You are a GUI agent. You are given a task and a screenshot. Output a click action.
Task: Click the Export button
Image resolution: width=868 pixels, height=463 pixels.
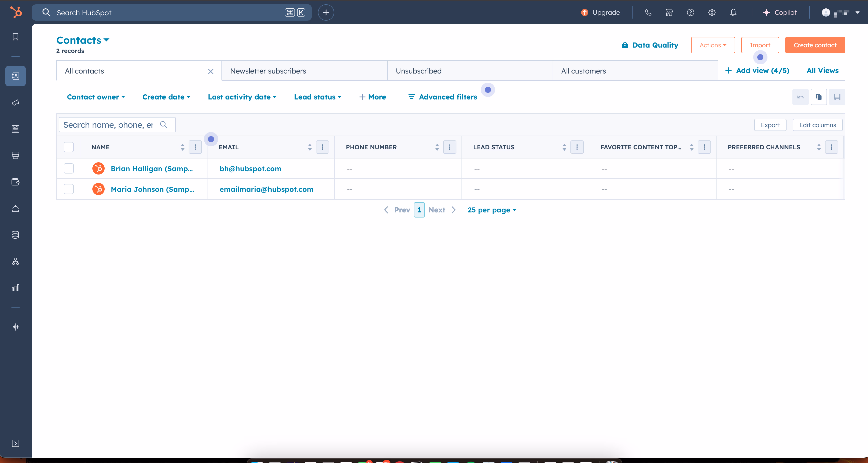770,125
